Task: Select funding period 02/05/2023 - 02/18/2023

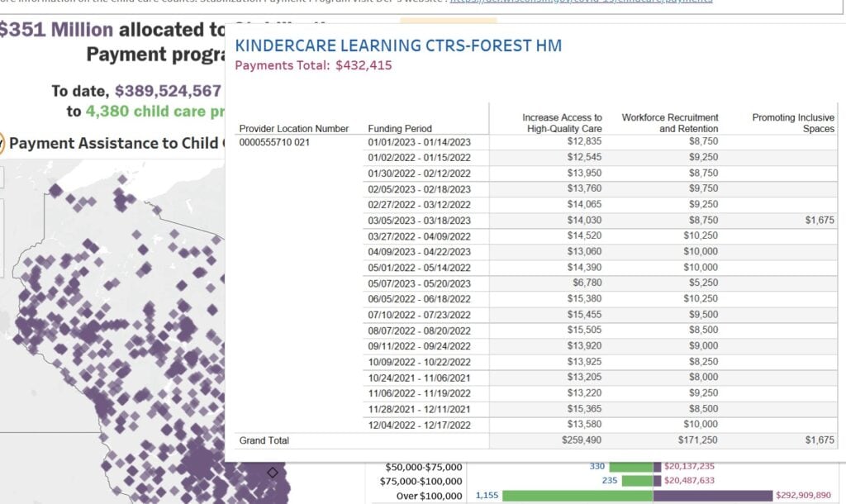Action: click(x=419, y=189)
